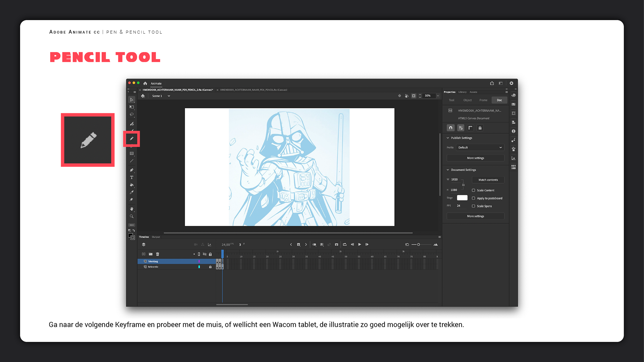Pick the Paint Bucket tool
The image size is (644, 362).
[x=131, y=185]
